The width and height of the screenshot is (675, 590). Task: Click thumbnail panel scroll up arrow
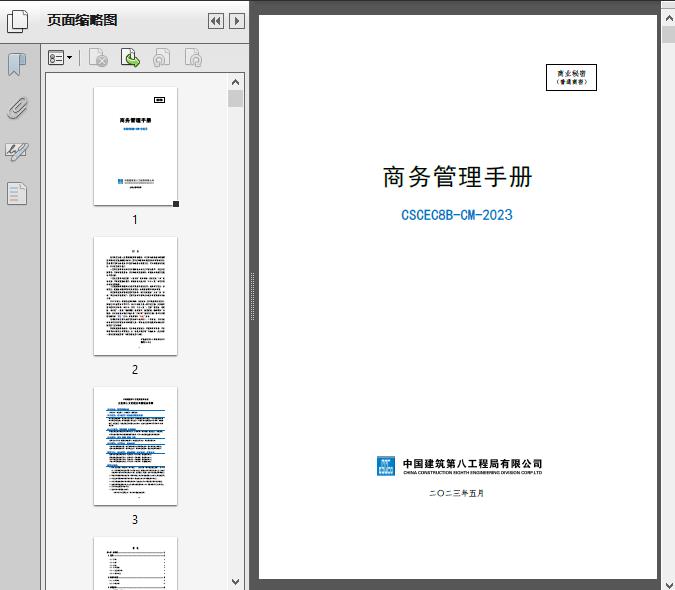point(235,82)
